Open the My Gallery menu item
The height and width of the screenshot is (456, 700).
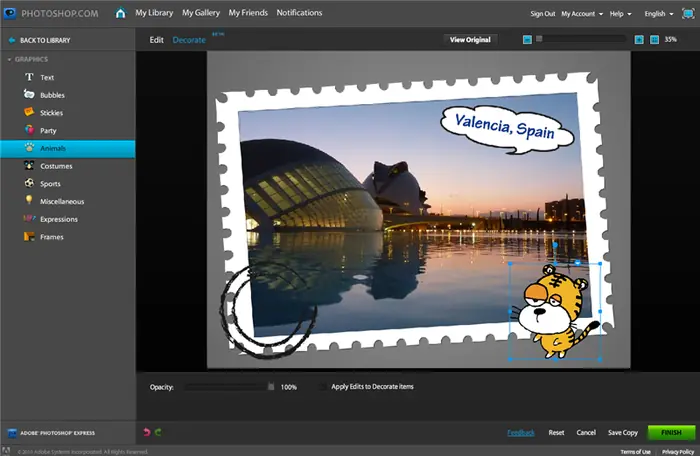[x=201, y=13]
